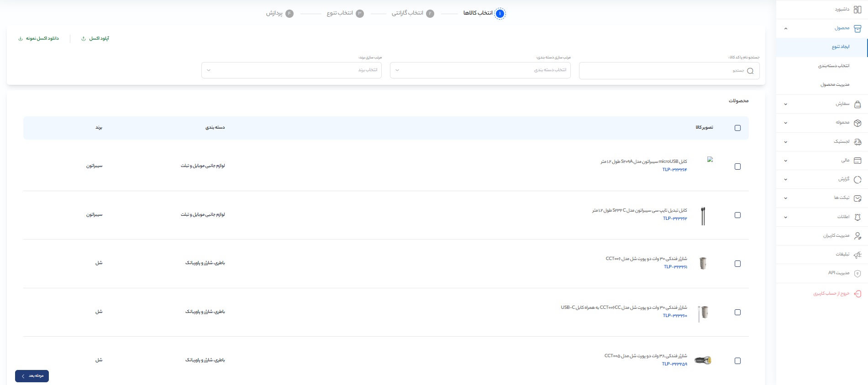Click the مرحله بعد (next step) button
Image resolution: width=868 pixels, height=385 pixels.
click(32, 376)
